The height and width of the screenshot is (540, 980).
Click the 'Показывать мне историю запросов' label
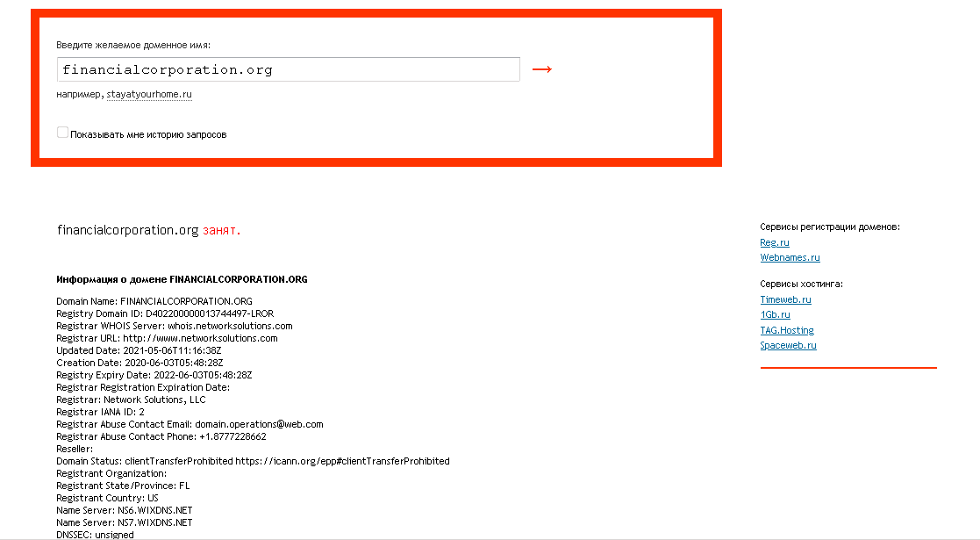pos(148,134)
